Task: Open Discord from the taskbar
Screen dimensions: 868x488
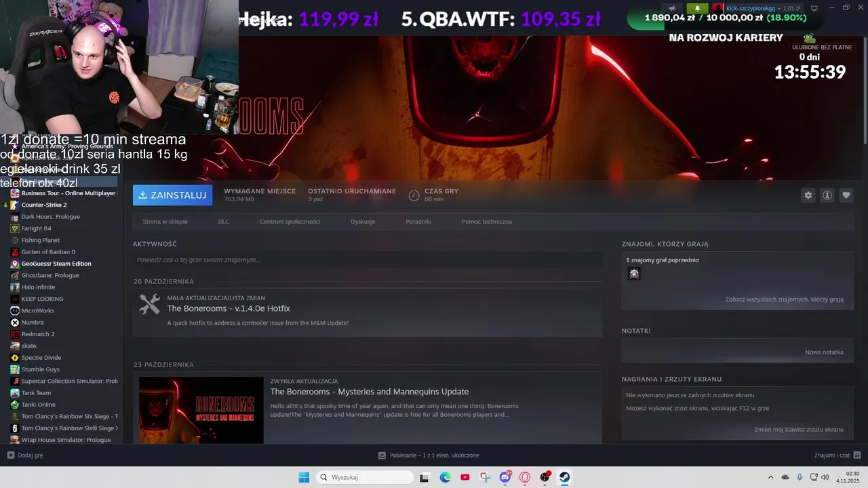Action: (505, 477)
